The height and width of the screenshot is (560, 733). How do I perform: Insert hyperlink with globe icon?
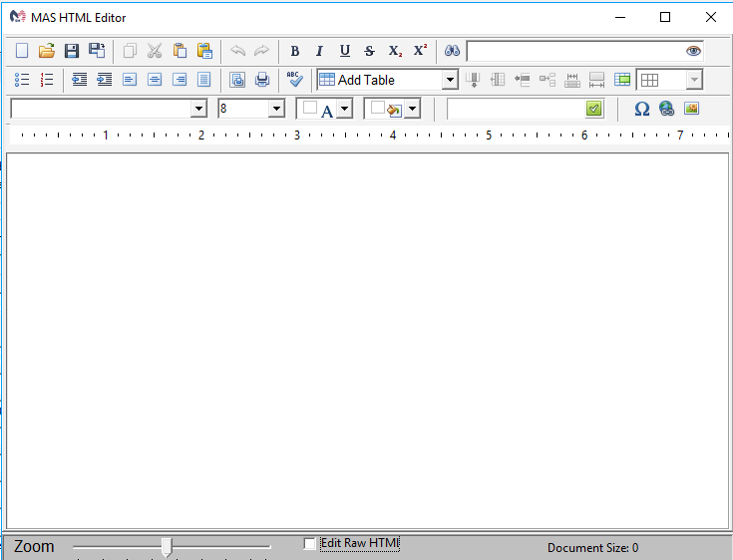(x=666, y=109)
